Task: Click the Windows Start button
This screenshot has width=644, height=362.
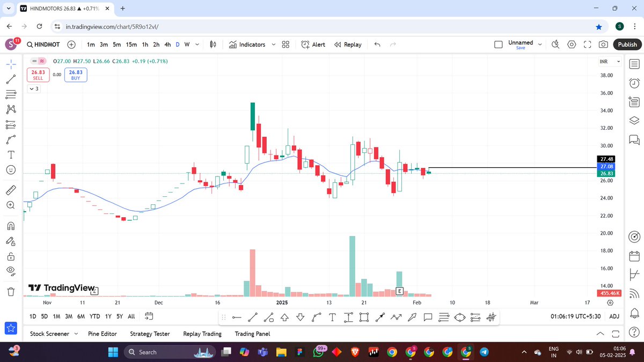Action: [x=113, y=352]
